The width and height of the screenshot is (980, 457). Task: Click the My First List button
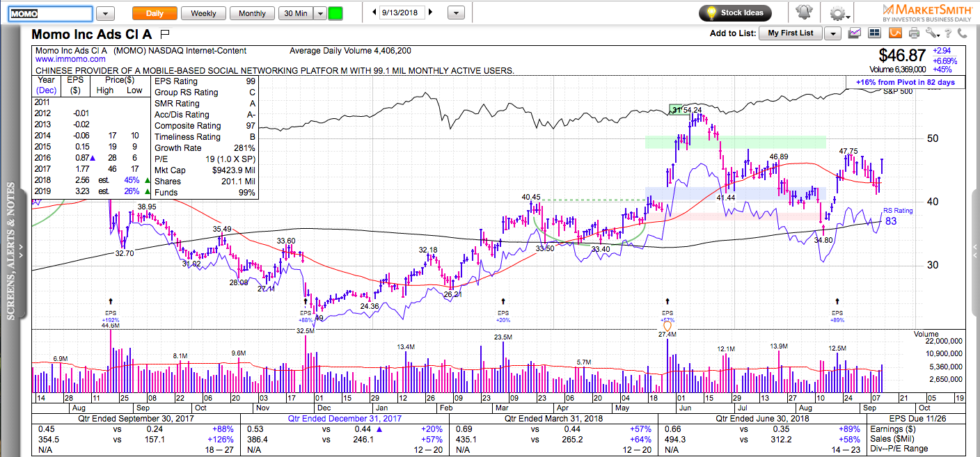coord(791,33)
